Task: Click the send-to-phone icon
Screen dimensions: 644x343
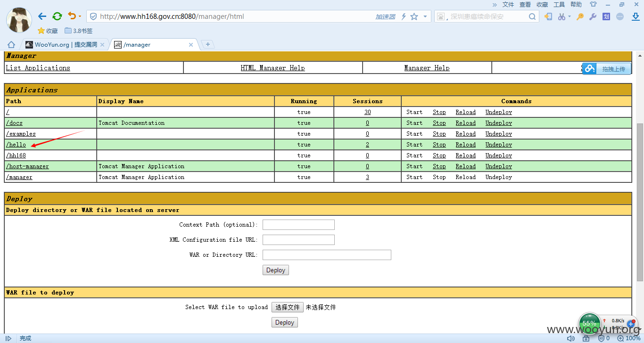Action: click(x=548, y=16)
